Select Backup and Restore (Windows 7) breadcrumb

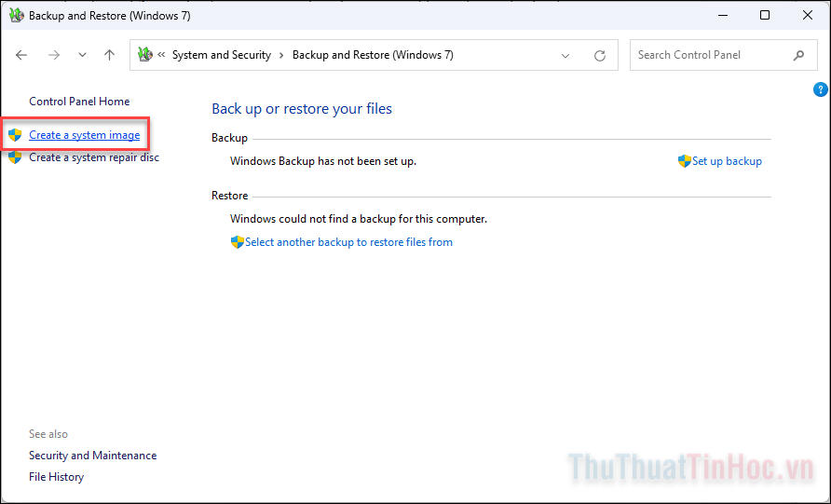click(373, 55)
